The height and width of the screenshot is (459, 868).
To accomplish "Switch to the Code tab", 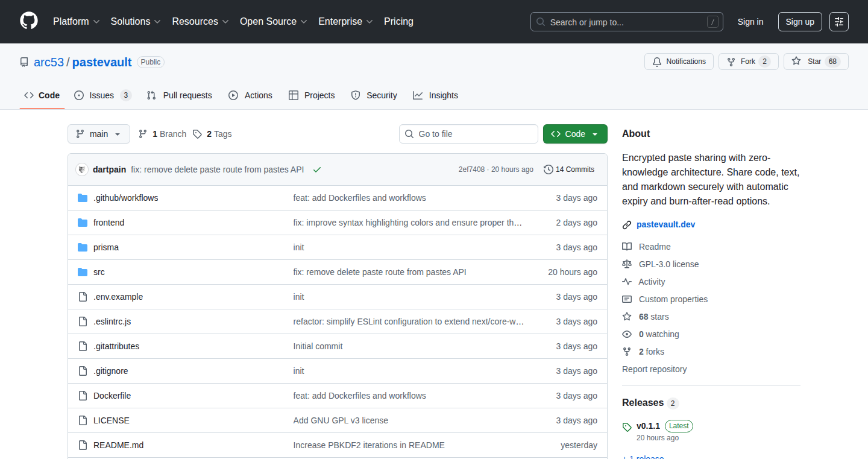I will click(x=42, y=95).
